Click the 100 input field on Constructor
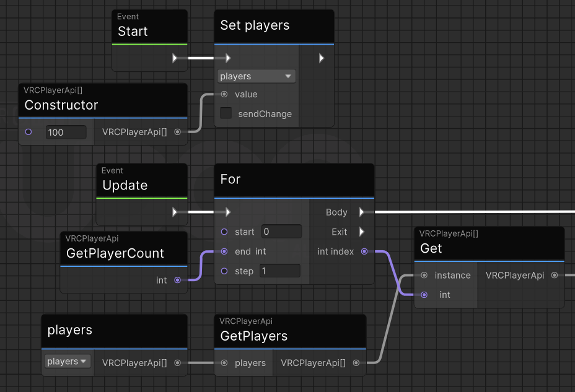Image resolution: width=575 pixels, height=392 pixels. coord(66,132)
